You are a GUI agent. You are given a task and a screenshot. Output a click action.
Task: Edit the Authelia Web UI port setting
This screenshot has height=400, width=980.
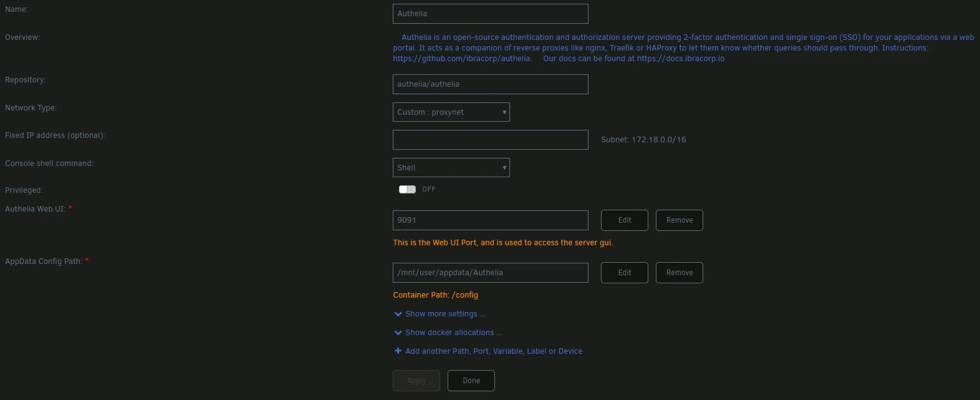[624, 220]
